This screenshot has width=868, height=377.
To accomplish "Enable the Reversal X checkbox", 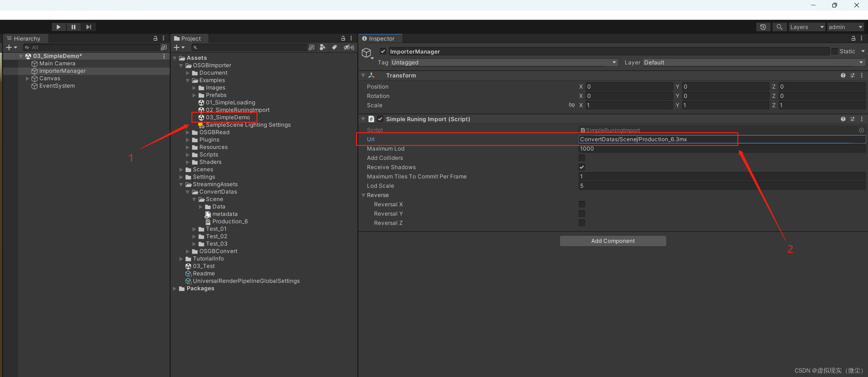I will click(x=582, y=204).
